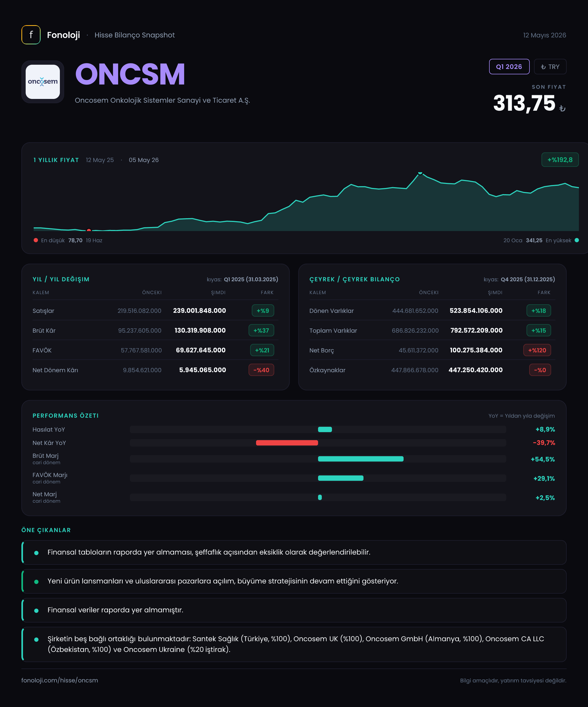The image size is (588, 707).
Task: Click the previous Satışlar value 219.516.082.000
Action: [139, 311]
